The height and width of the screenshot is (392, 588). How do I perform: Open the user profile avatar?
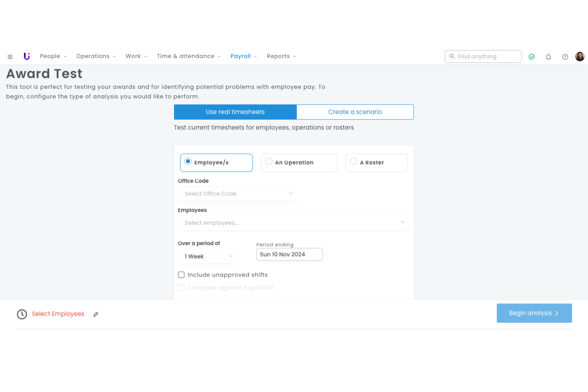(580, 56)
